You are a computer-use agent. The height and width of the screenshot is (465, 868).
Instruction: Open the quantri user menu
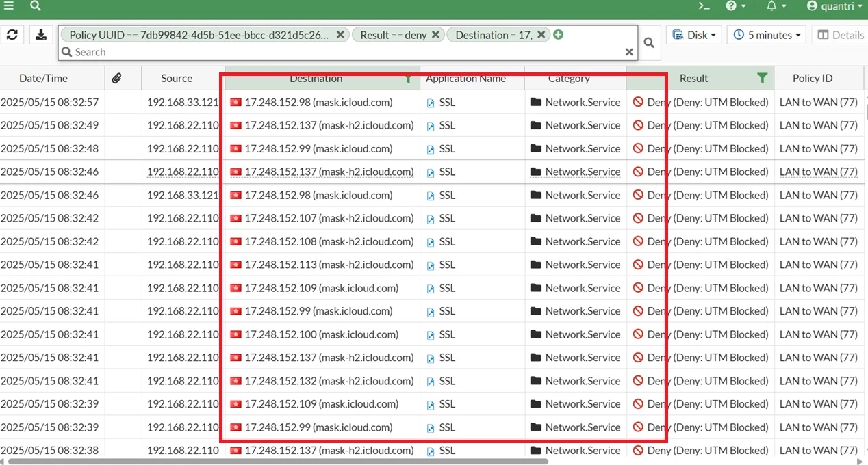[x=834, y=5]
